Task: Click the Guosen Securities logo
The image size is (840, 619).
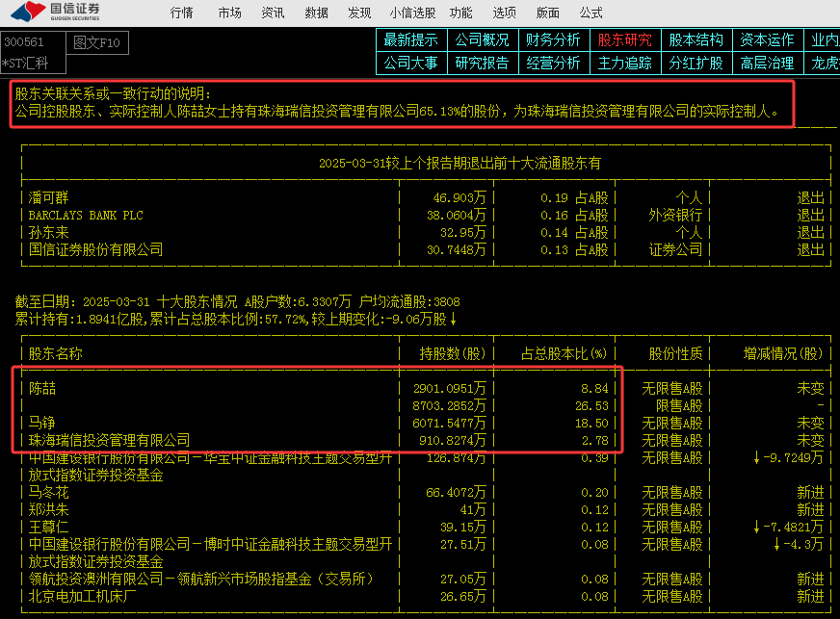Action: 56,12
